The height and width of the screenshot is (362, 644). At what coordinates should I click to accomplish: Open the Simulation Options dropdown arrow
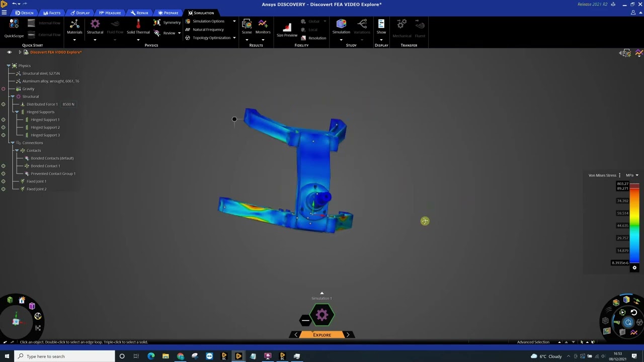pos(234,22)
